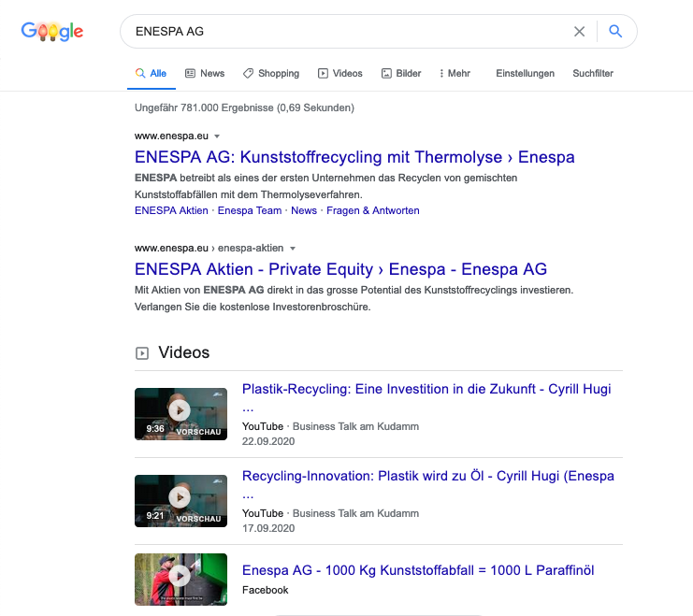The height and width of the screenshot is (616, 693).
Task: Play the 9:21 video thumbnail
Action: [x=180, y=501]
